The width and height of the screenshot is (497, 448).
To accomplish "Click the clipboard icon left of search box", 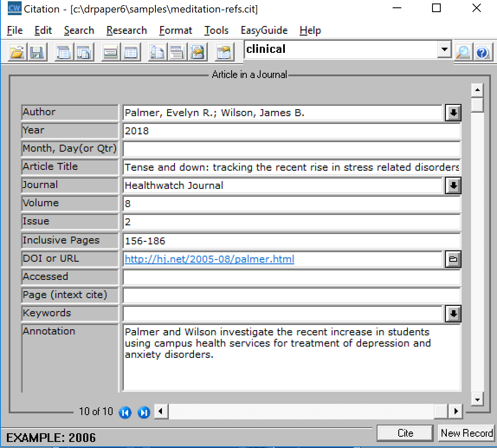I will tap(224, 52).
